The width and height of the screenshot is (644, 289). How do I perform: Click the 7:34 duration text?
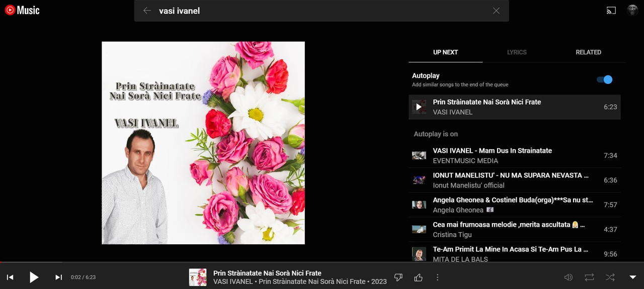point(610,155)
